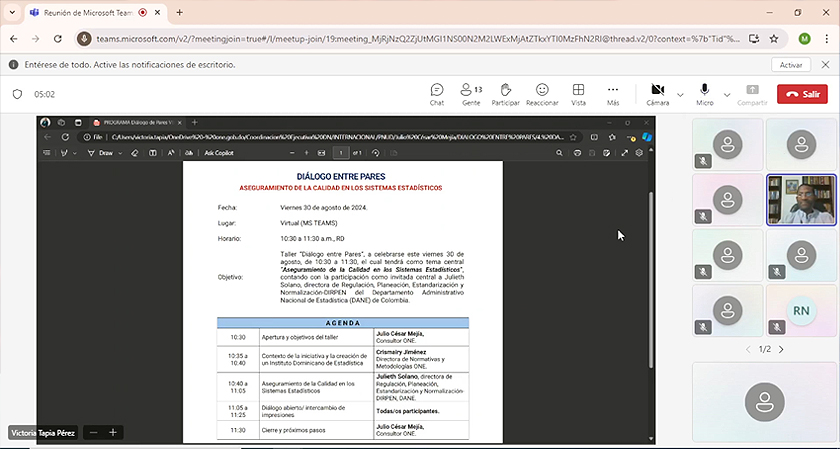
Task: Turn on the Cámara
Action: (x=657, y=94)
